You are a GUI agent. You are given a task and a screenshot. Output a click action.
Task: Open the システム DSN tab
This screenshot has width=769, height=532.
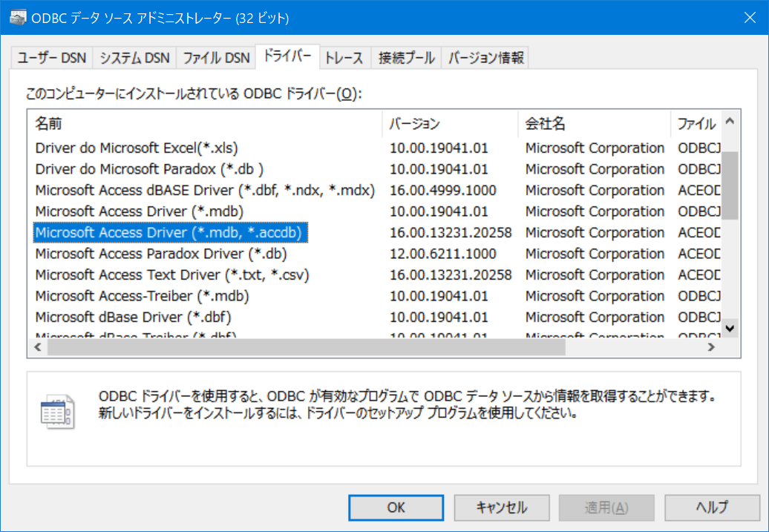coord(134,59)
